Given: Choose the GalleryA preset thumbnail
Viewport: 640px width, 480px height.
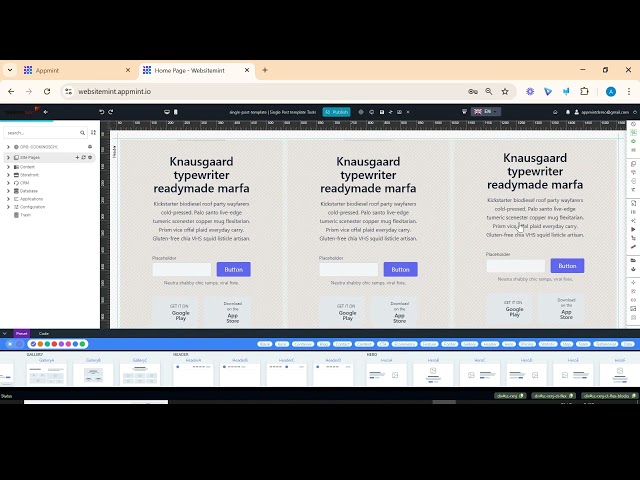Looking at the screenshot, I should (47, 375).
